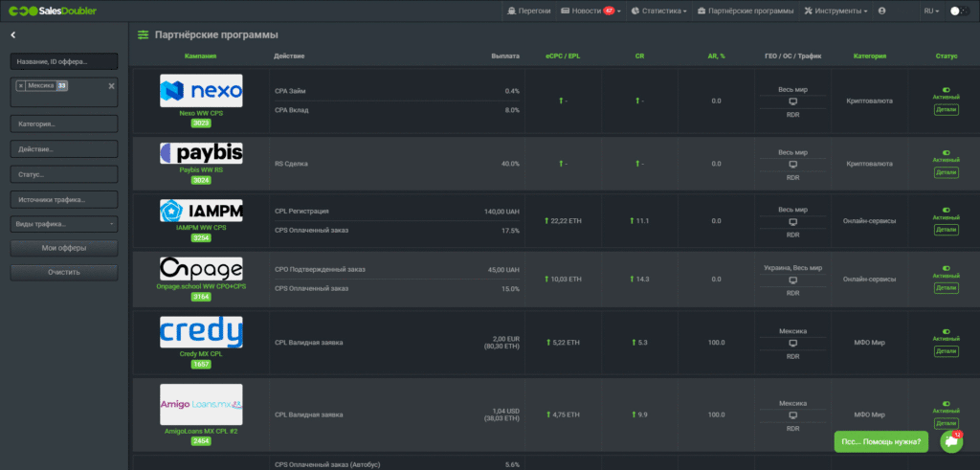Expand the Виды трафика dropdown
Image resolution: width=980 pixels, height=470 pixels.
tap(63, 224)
